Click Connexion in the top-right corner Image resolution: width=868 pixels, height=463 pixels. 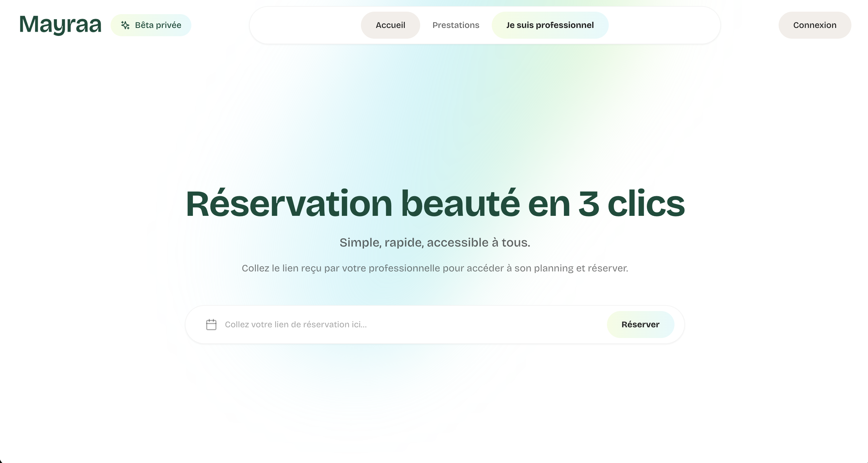[x=815, y=25]
